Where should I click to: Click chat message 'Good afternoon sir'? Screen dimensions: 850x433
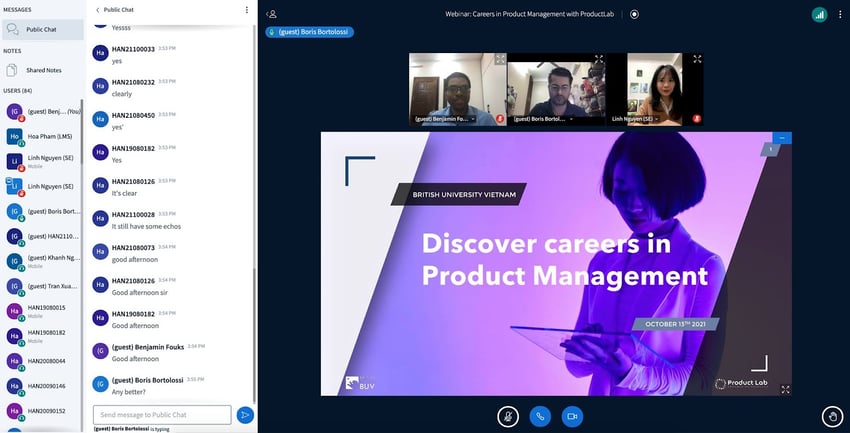coord(140,293)
